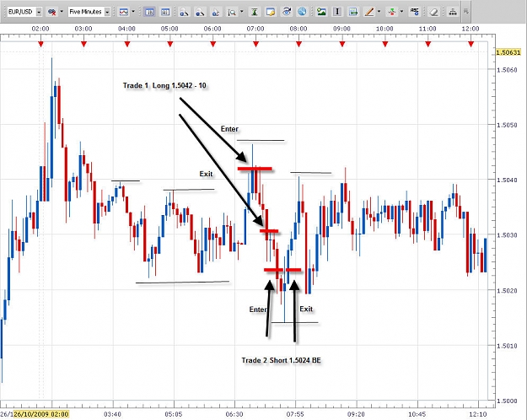
Task: Click the landscape picture icon
Action: (x=321, y=12)
